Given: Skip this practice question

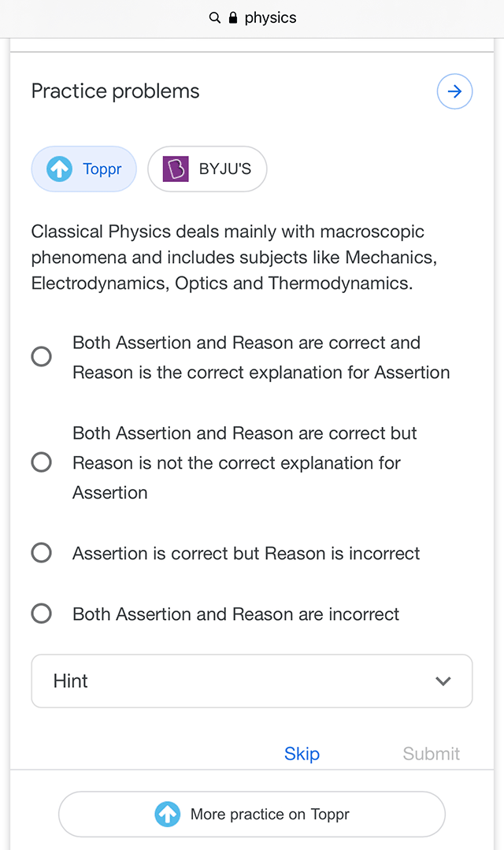Looking at the screenshot, I should click(302, 754).
